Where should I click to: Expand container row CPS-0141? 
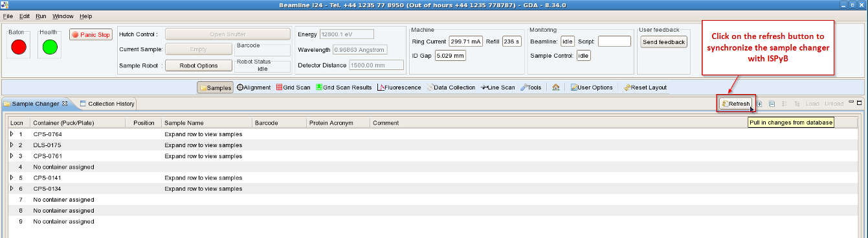coord(12,178)
